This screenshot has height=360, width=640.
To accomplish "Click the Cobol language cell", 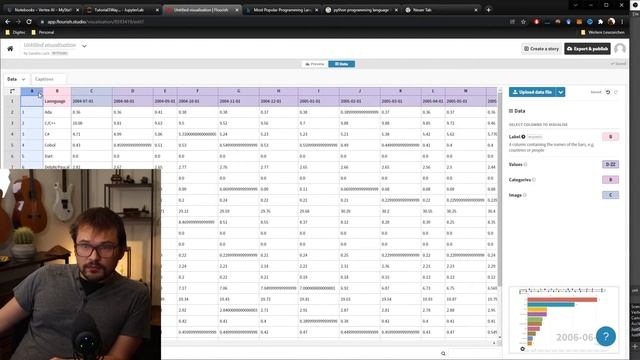I will pos(57,145).
